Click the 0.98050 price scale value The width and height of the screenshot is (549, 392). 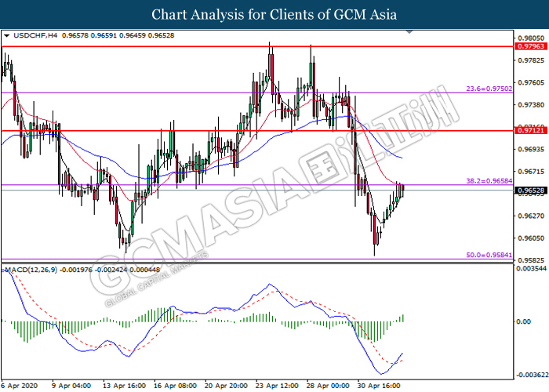[531, 38]
